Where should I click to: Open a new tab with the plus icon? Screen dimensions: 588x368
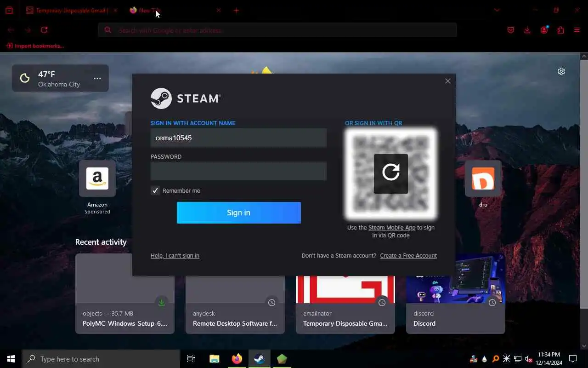tap(236, 10)
